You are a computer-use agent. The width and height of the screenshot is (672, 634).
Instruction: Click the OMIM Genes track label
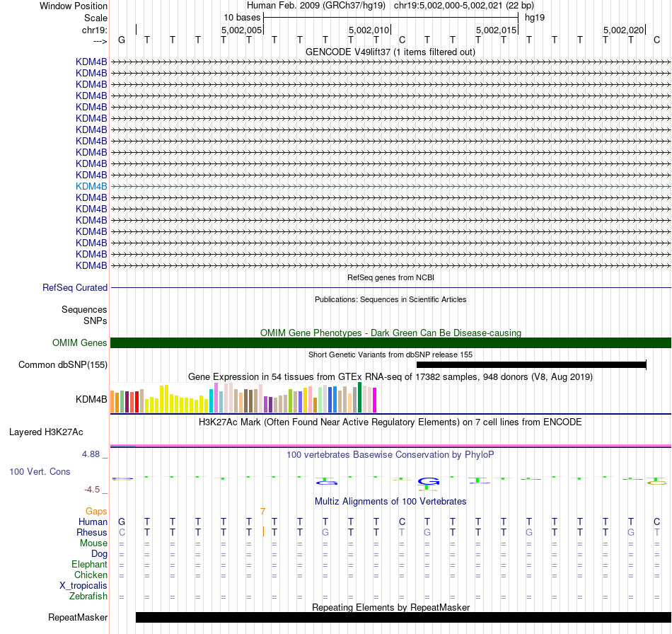(79, 343)
